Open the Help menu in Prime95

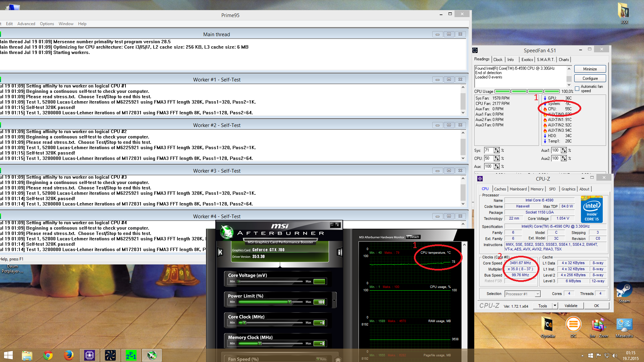(x=82, y=24)
